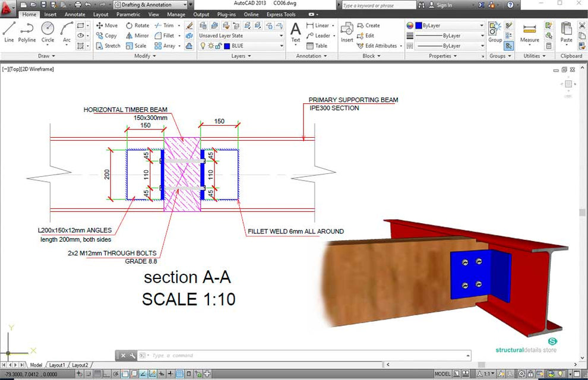Expand the Layers panel

(x=241, y=56)
